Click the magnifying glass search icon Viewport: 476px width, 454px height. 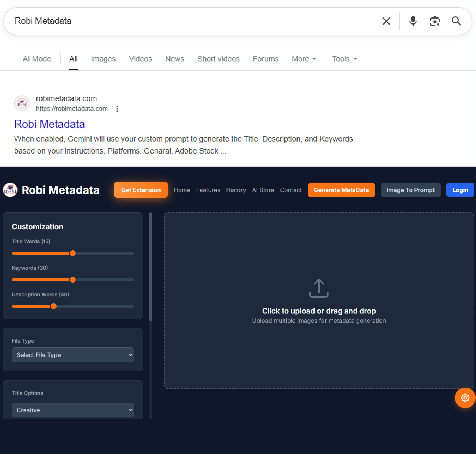tap(456, 21)
